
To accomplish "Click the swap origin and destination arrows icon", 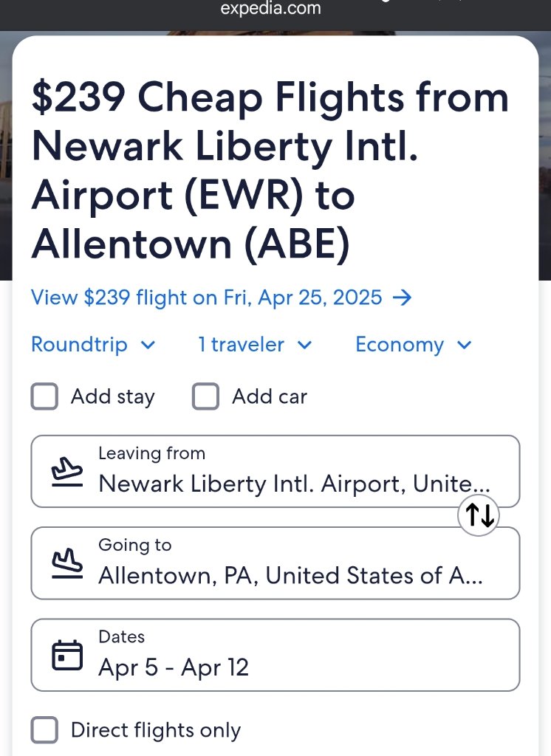I will tap(479, 515).
